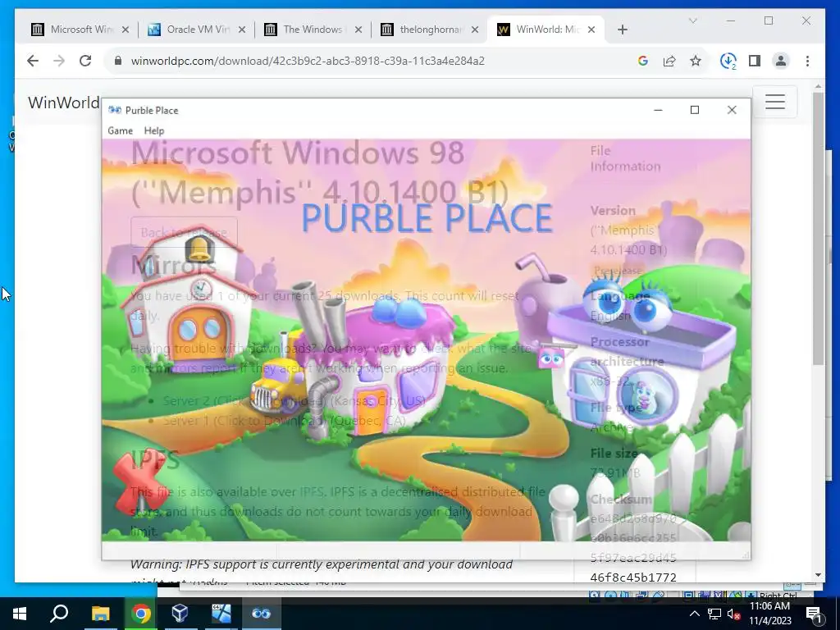This screenshot has width=840, height=630.
Task: Click the Chrome taskbar icon
Action: (x=141, y=614)
